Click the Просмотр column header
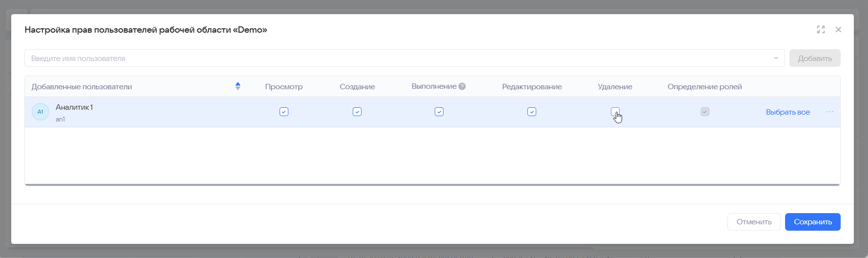 284,86
